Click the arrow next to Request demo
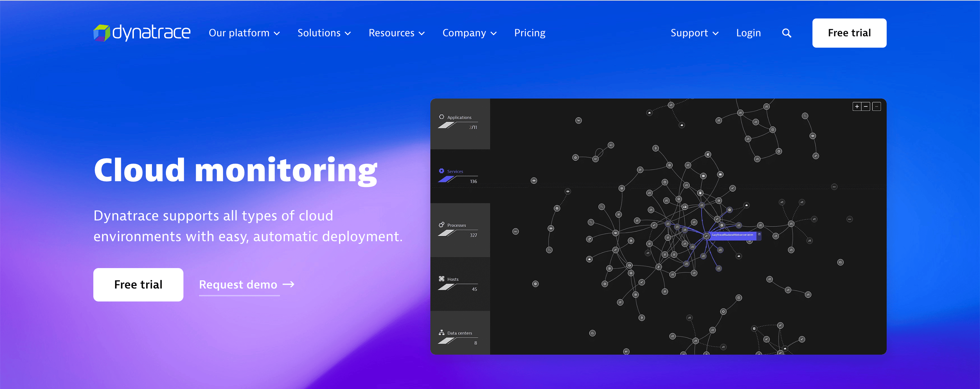The width and height of the screenshot is (980, 389). point(288,284)
